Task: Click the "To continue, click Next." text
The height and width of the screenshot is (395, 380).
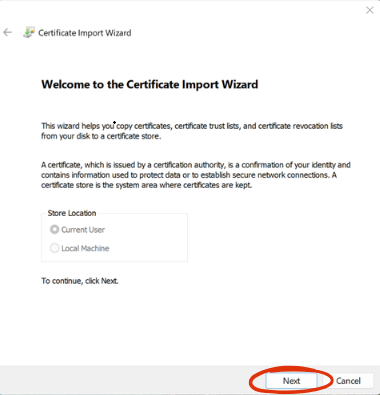Action: click(x=80, y=281)
